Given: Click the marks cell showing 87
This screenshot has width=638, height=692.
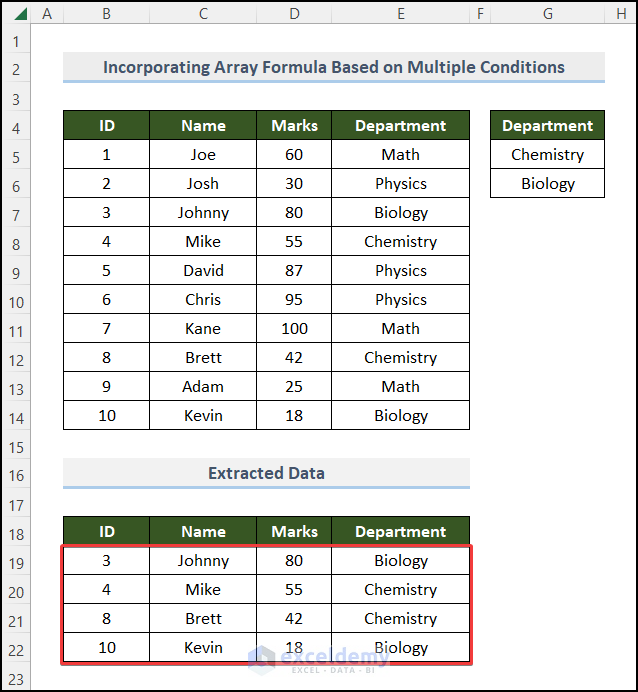Looking at the screenshot, I should (x=294, y=271).
